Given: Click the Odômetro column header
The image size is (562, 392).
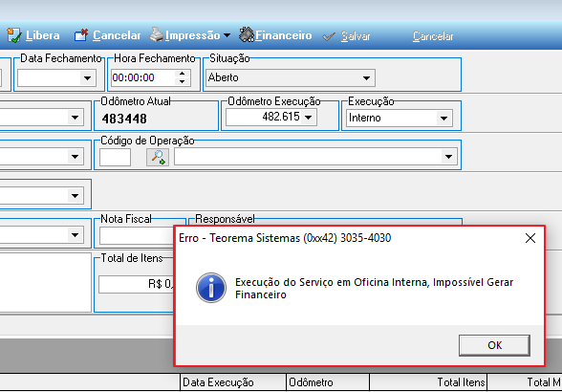Looking at the screenshot, I should click(328, 382).
